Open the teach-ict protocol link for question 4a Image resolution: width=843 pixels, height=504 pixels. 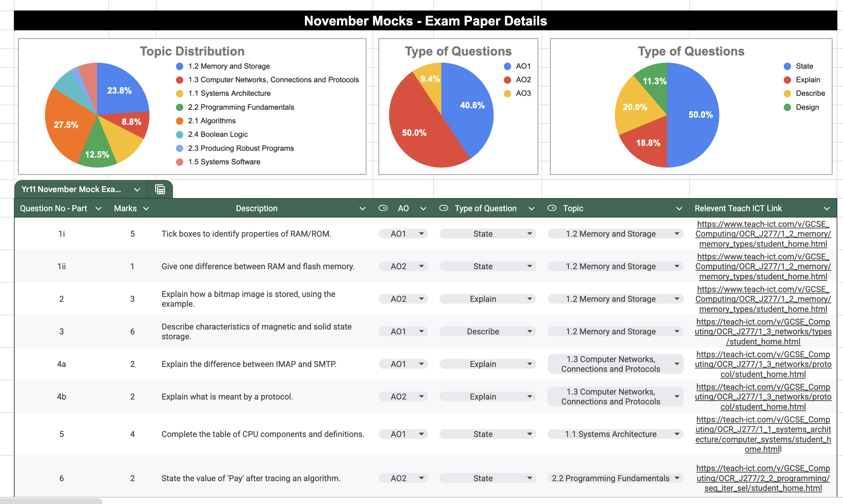pyautogui.click(x=763, y=364)
